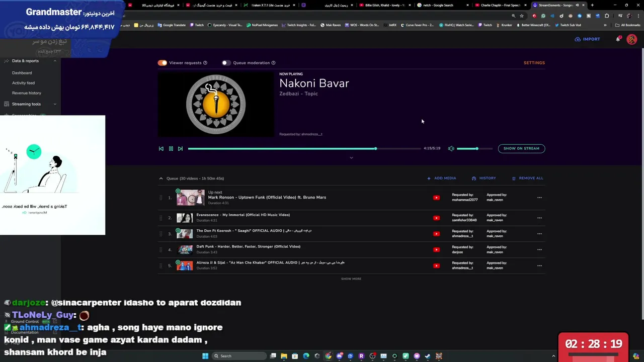Screen dimensions: 644x362
Task: Open the Google Translate bookmark
Action: 172,25
